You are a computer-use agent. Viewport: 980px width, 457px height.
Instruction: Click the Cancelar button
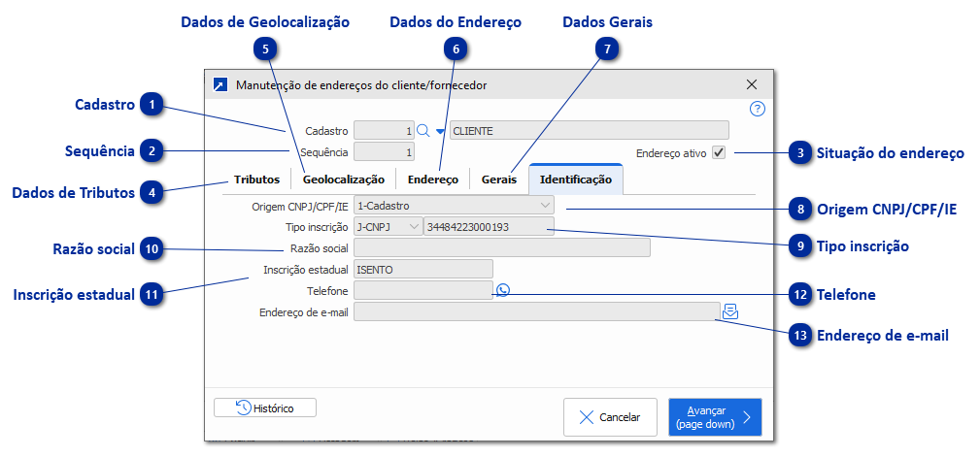click(610, 417)
